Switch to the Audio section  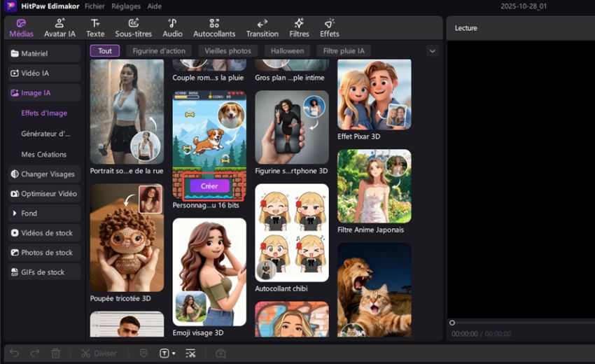click(x=172, y=27)
